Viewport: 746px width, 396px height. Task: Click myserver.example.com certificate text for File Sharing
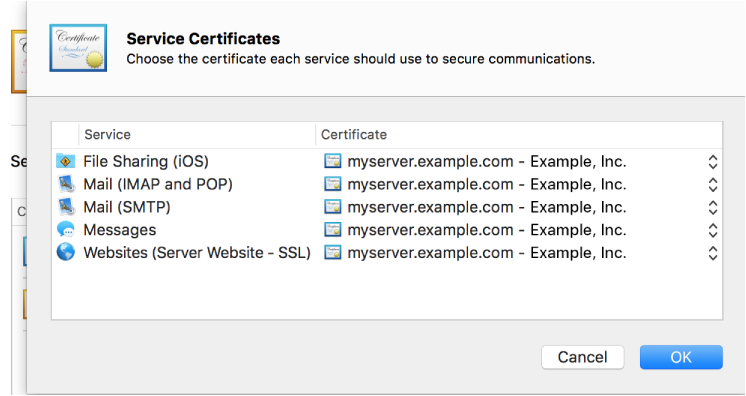tap(487, 162)
